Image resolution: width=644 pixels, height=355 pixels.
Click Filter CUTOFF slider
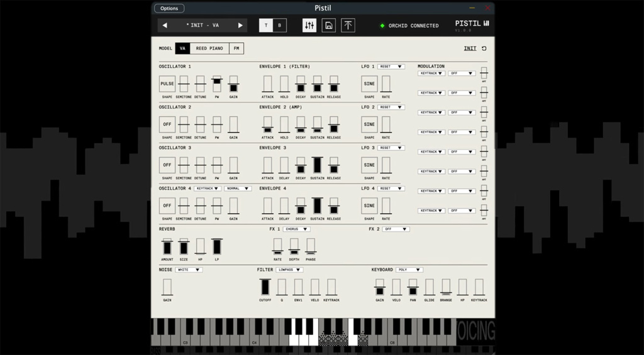265,287
